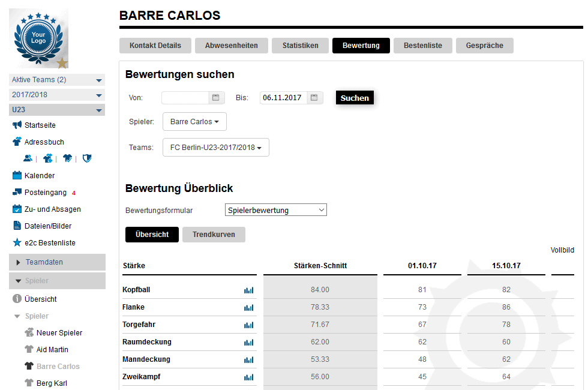Screen dimensions: 588x390
Task: Click the Von date input field
Action: click(x=185, y=97)
